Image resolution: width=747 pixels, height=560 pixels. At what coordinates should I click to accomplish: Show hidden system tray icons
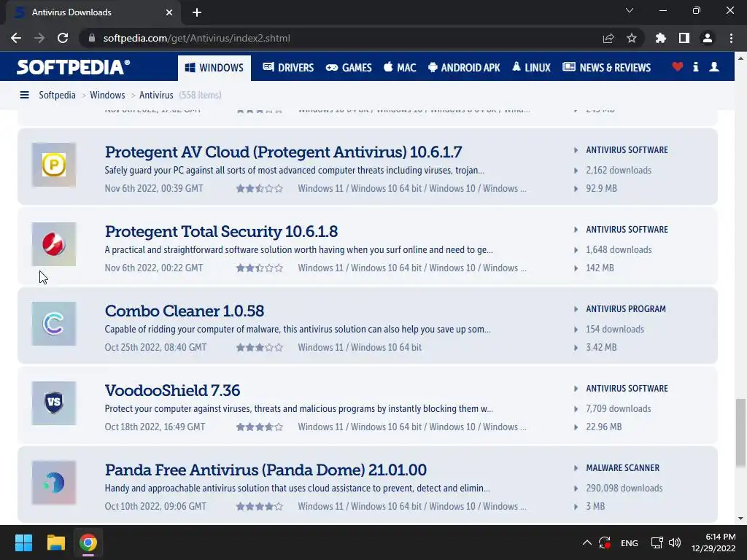pos(587,542)
